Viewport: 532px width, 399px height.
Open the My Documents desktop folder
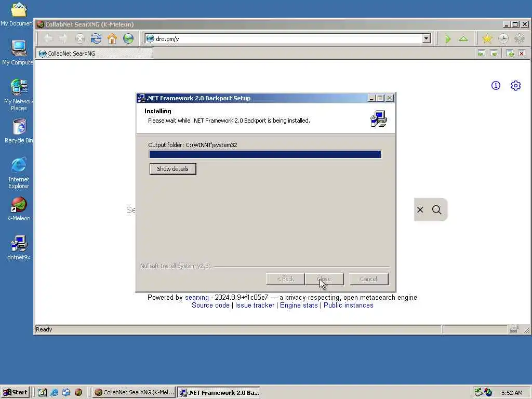(x=18, y=14)
